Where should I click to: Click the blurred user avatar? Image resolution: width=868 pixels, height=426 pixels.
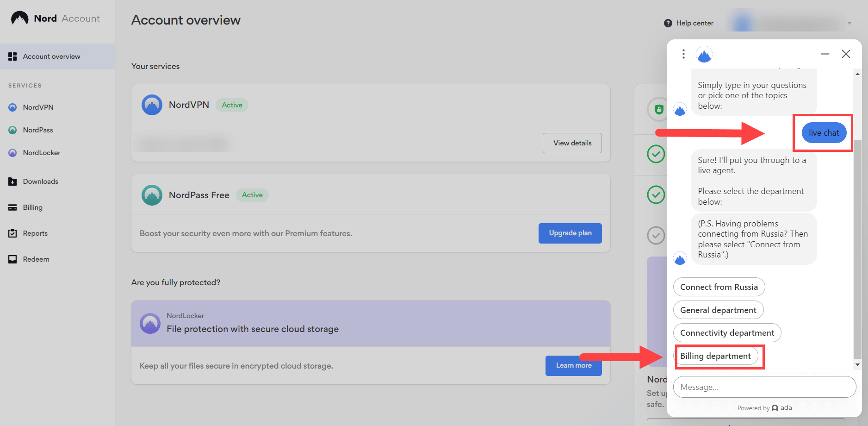click(x=743, y=23)
